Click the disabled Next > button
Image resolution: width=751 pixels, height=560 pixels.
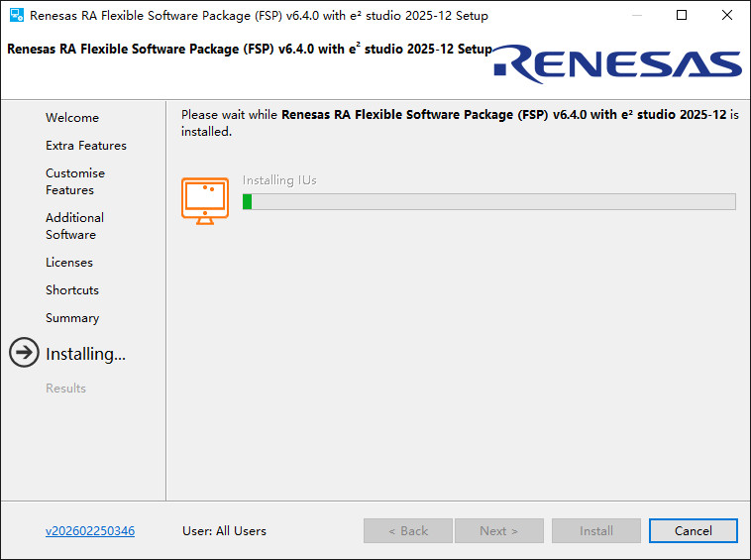tap(499, 531)
